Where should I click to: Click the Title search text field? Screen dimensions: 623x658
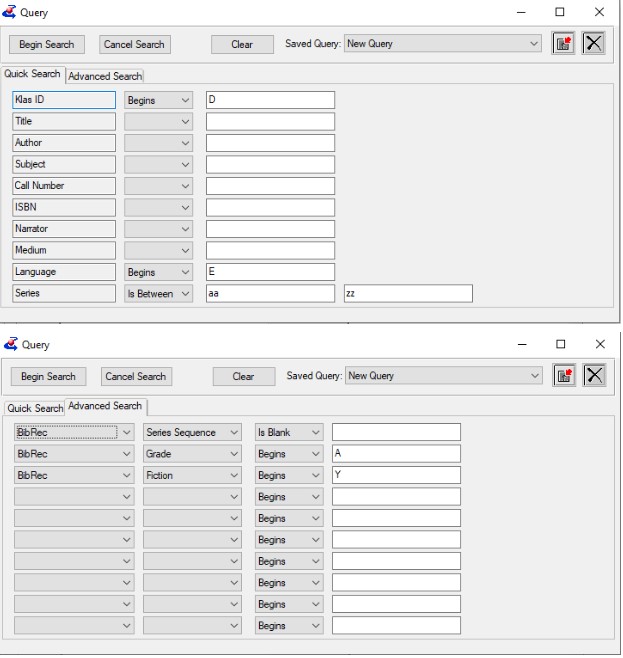coord(270,121)
